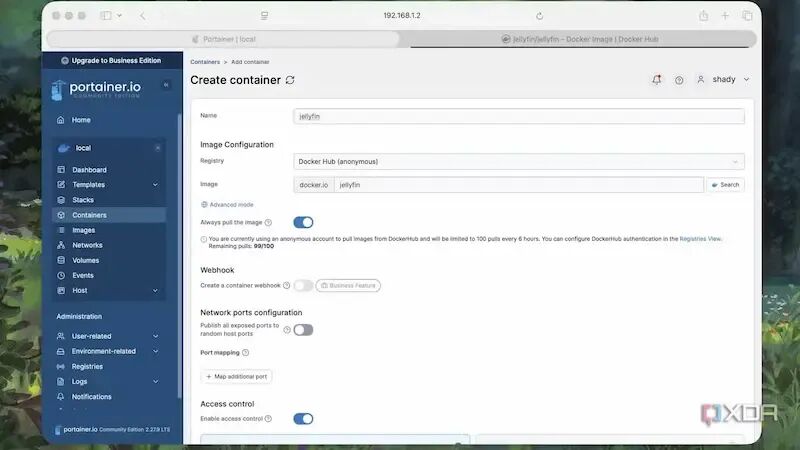This screenshot has height=450, width=800.
Task: Enable publish all exposed ports
Action: (x=303, y=330)
